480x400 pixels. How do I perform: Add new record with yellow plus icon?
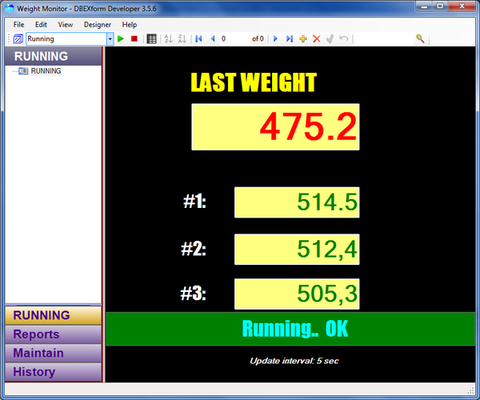pos(303,39)
